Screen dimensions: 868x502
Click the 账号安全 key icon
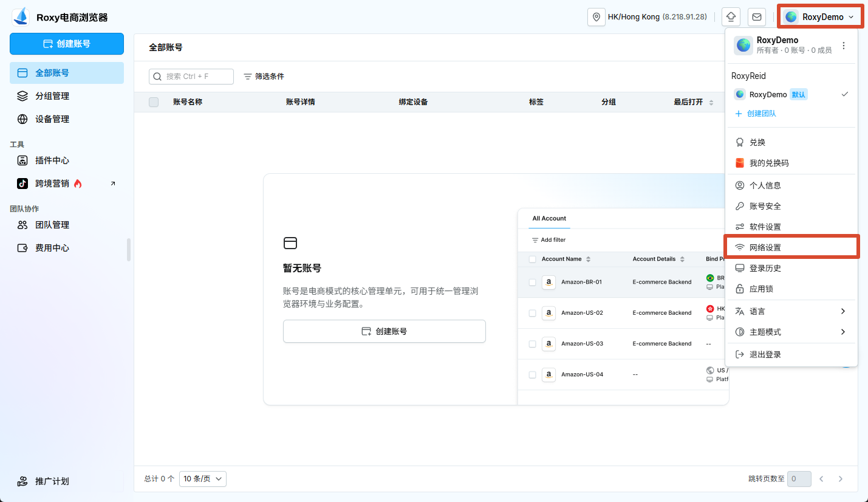click(x=740, y=206)
